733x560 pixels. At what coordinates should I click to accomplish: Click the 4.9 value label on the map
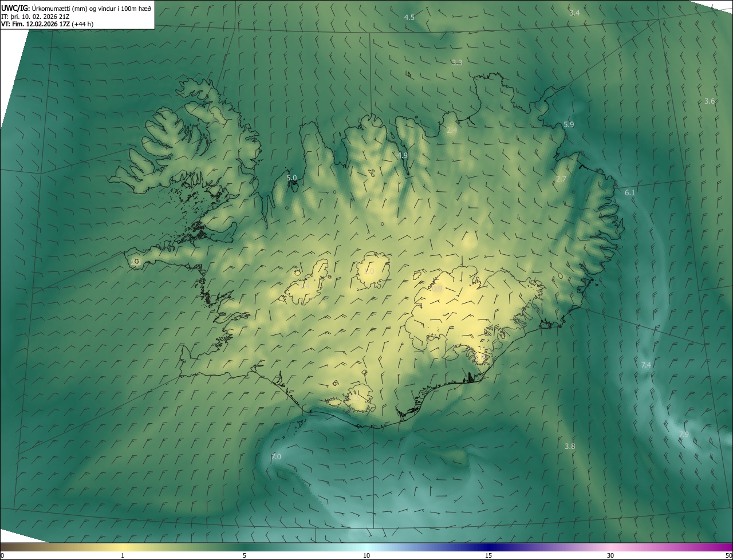pyautogui.click(x=403, y=155)
